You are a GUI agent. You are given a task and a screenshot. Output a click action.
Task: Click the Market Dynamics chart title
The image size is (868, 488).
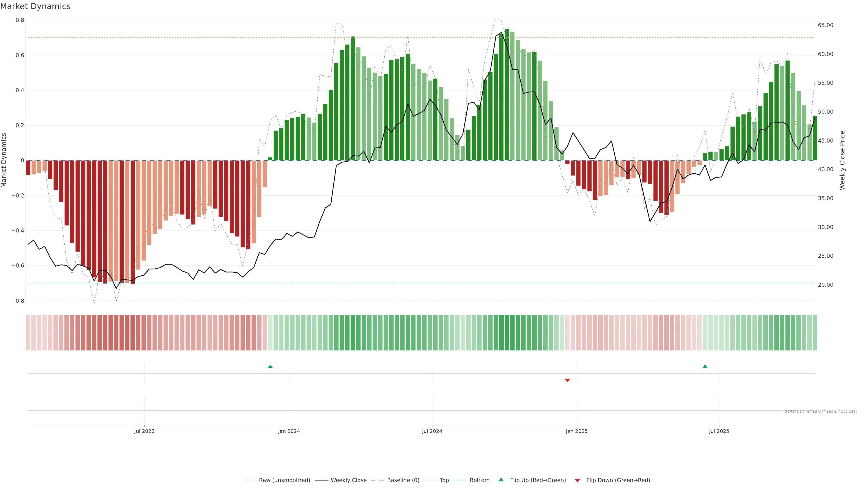pyautogui.click(x=35, y=6)
